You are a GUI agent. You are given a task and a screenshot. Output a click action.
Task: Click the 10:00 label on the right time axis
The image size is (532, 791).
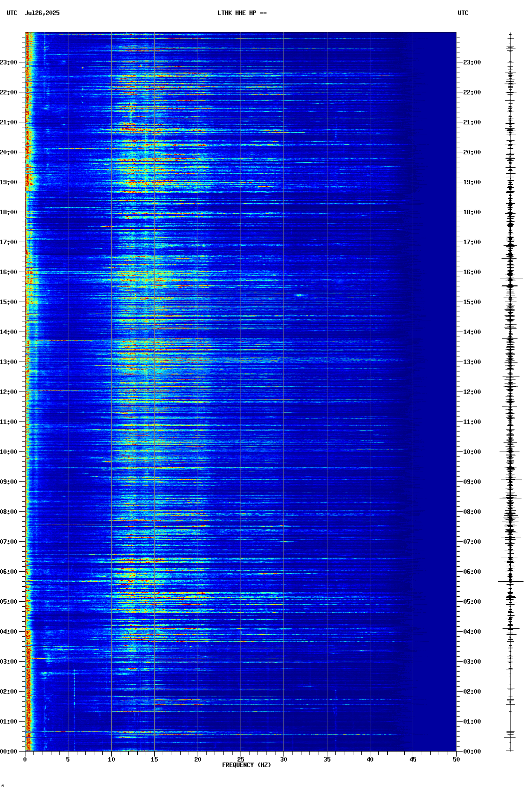tap(472, 452)
